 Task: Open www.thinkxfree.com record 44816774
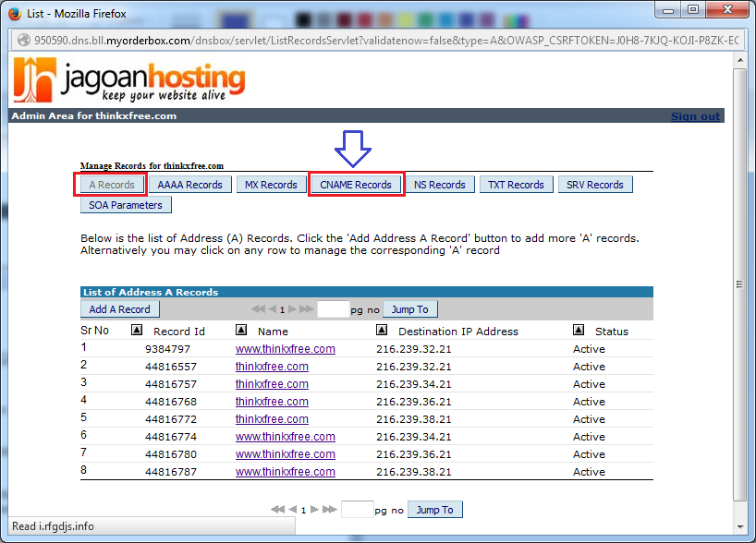286,437
